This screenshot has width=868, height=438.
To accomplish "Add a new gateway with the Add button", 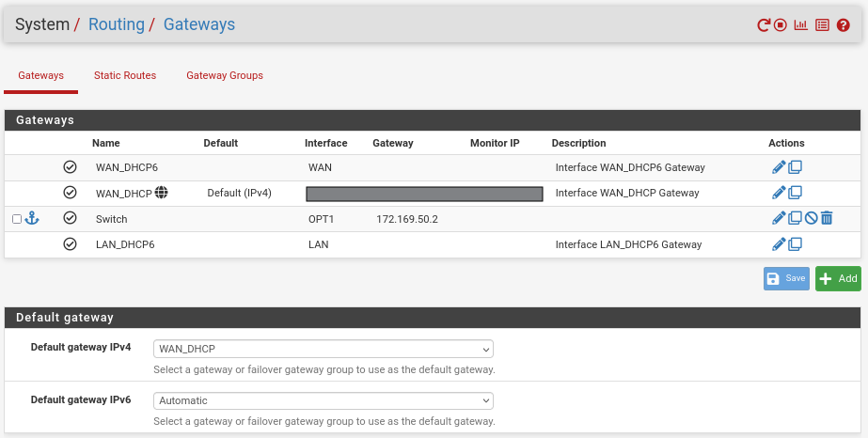I will click(838, 278).
